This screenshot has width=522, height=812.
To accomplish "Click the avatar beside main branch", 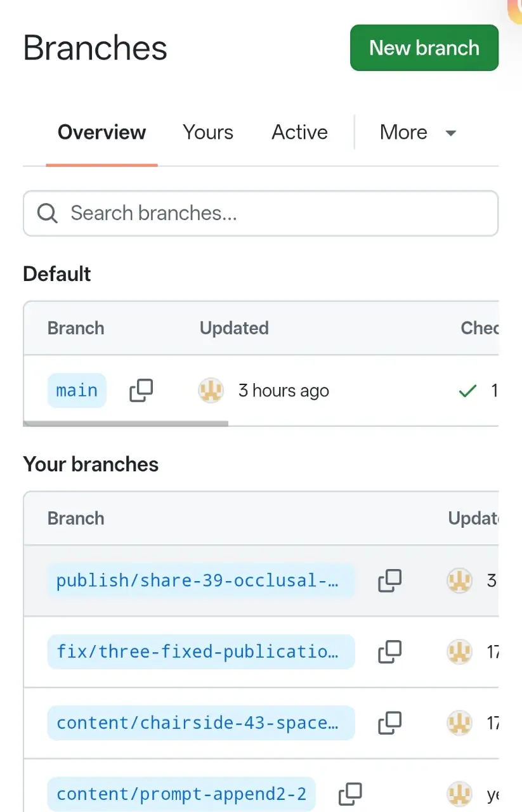I will (x=211, y=391).
